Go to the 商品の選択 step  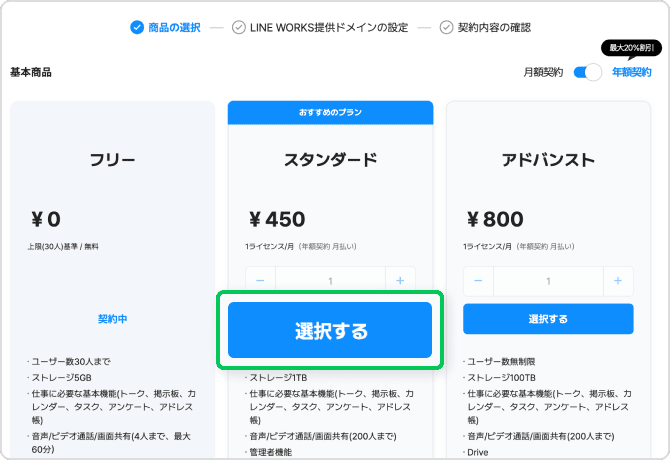pyautogui.click(x=173, y=27)
